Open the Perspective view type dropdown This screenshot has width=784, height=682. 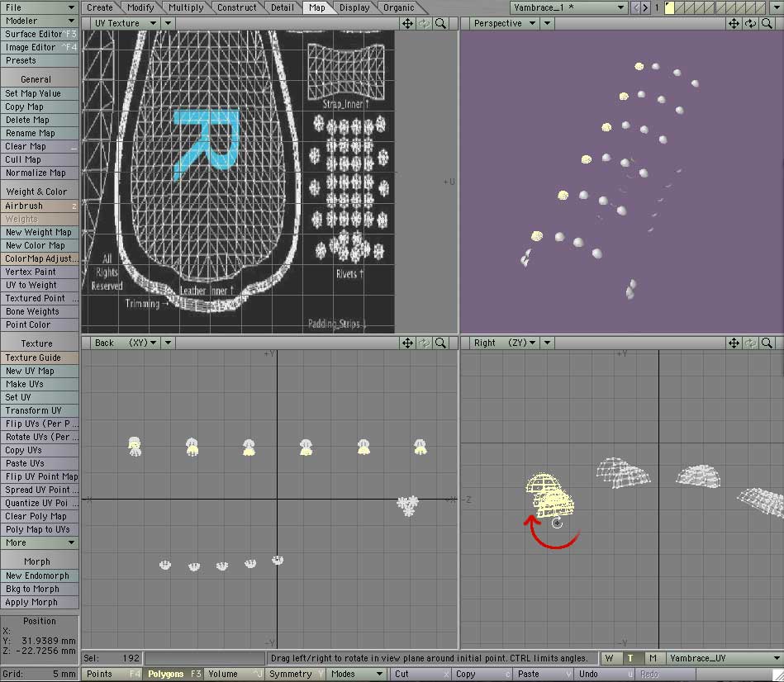(x=504, y=23)
